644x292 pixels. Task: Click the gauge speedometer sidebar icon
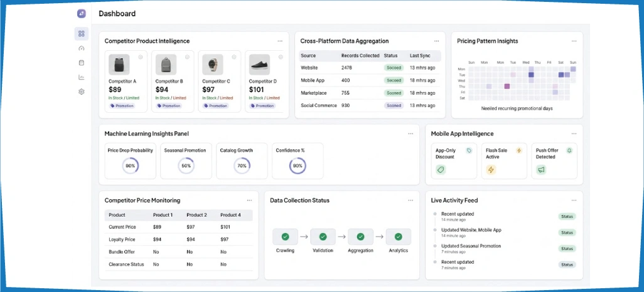[x=82, y=48]
